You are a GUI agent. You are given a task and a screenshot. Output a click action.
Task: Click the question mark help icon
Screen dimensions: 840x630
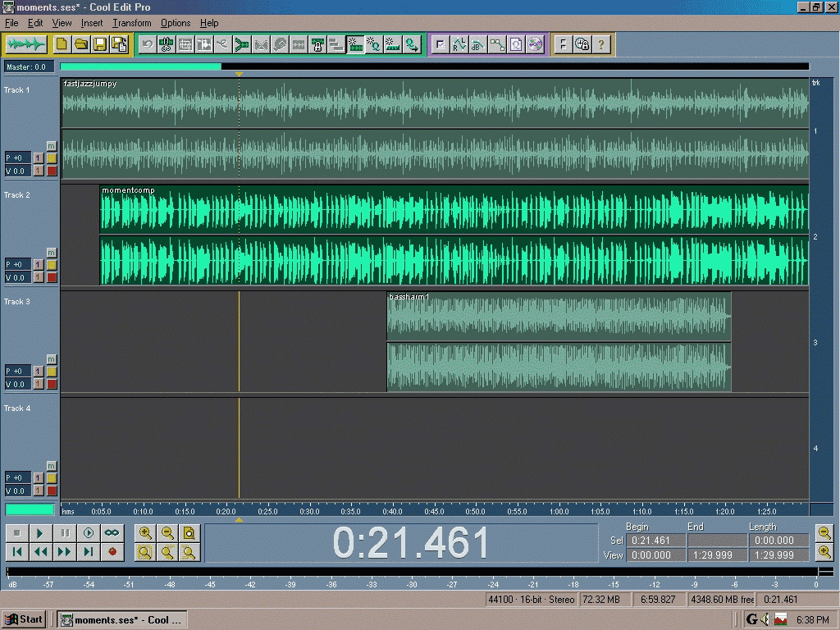pyautogui.click(x=601, y=44)
